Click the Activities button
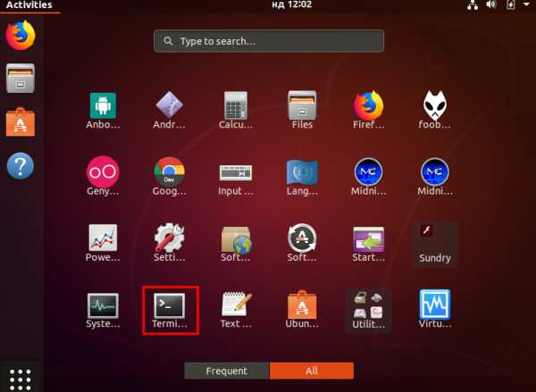Image resolution: width=536 pixels, height=392 pixels. (29, 4)
